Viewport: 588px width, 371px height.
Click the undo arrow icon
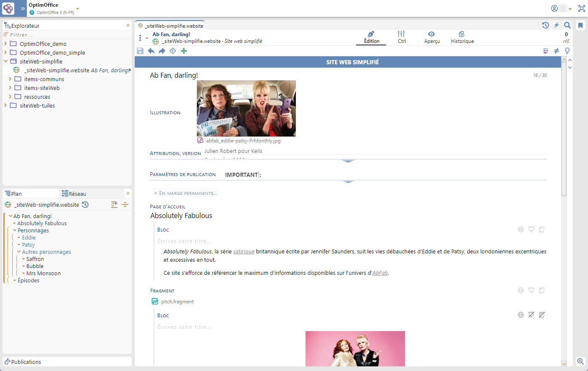tap(151, 51)
